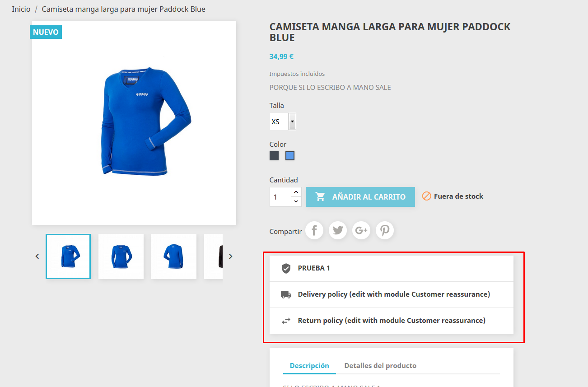Click the Cantidad quantity input field
588x387 pixels.
click(280, 197)
